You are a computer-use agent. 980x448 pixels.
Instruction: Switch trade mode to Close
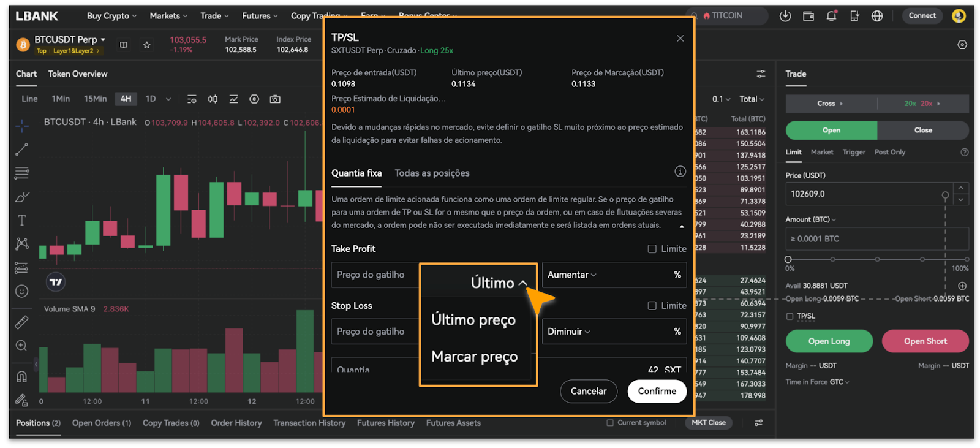tap(923, 130)
